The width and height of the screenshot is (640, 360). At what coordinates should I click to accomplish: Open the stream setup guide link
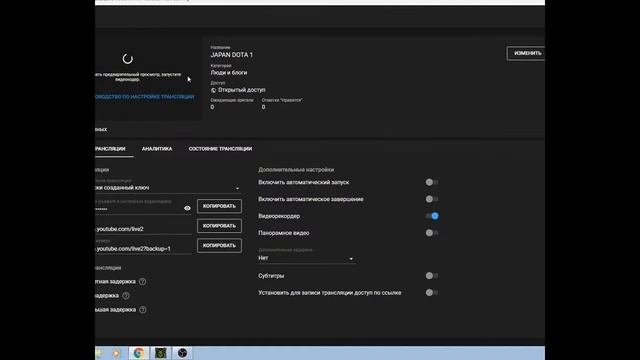point(144,97)
